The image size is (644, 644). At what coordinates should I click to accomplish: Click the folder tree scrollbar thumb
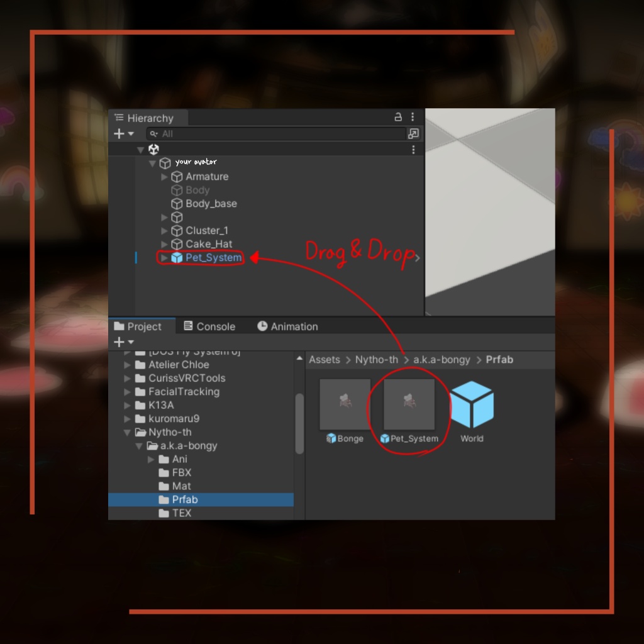point(299,423)
